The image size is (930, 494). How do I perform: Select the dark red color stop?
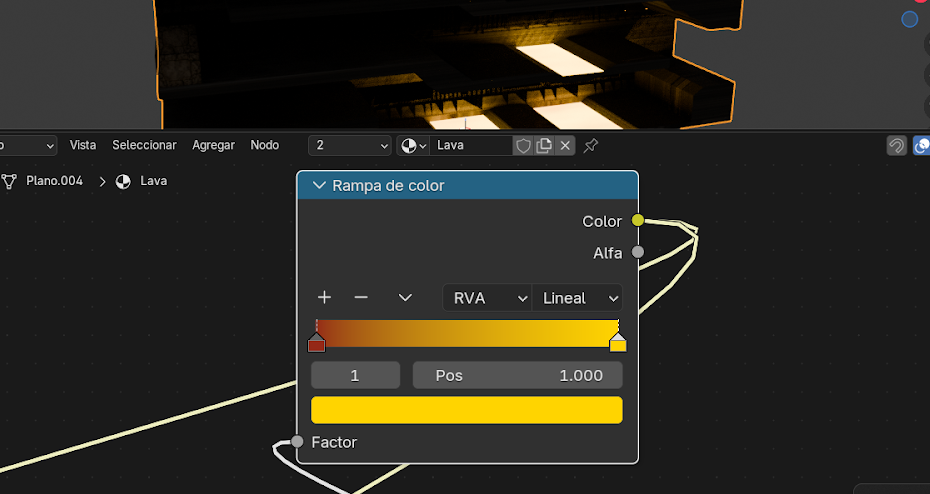[x=317, y=343]
